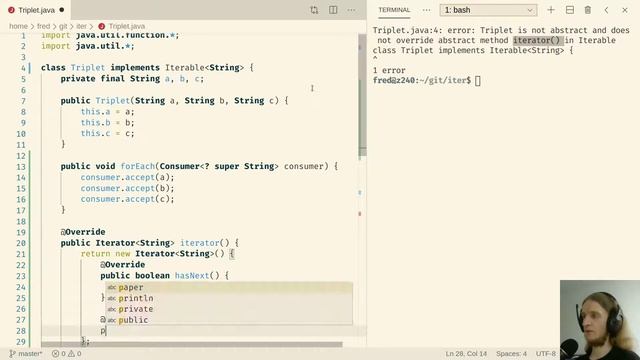The image size is (640, 360).
Task: Click hasNext method name on line 23
Action: coord(192,276)
